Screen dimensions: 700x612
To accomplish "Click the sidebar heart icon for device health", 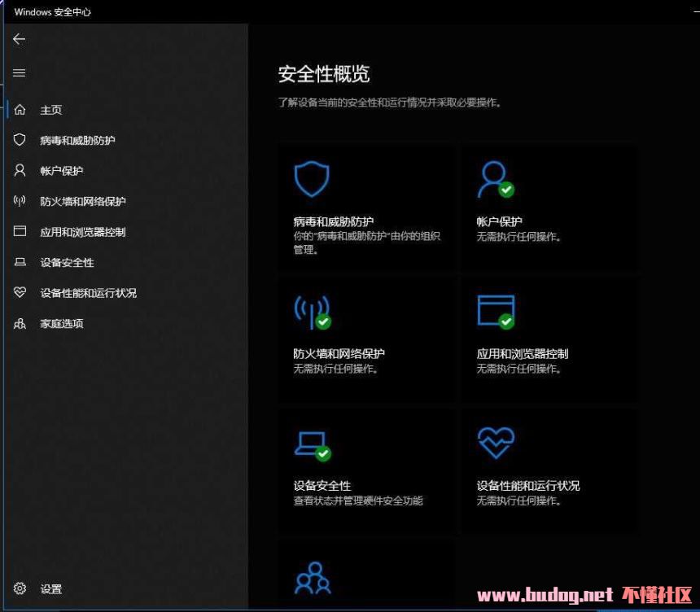I will 20,292.
